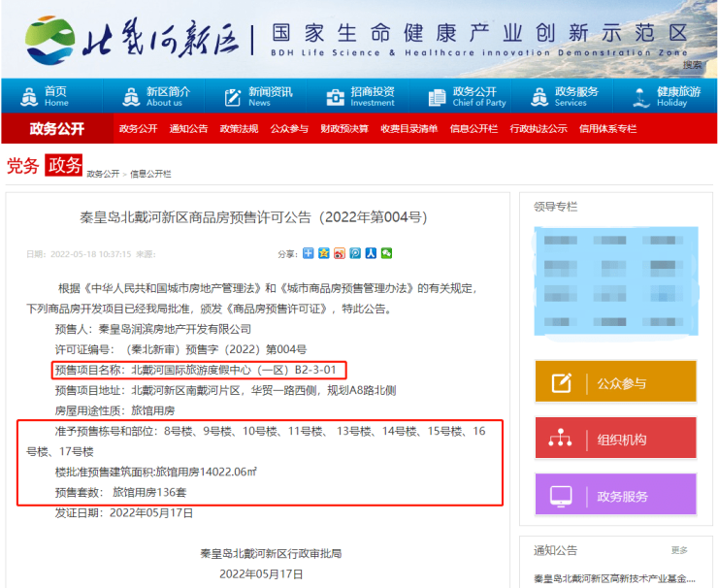Open the 首页 Home navigation item
718x588 pixels.
point(45,96)
